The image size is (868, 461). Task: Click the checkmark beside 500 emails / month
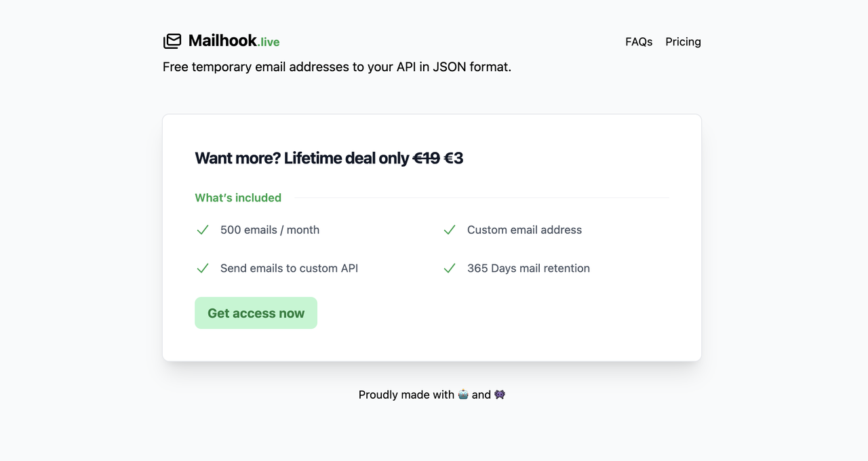tap(202, 230)
